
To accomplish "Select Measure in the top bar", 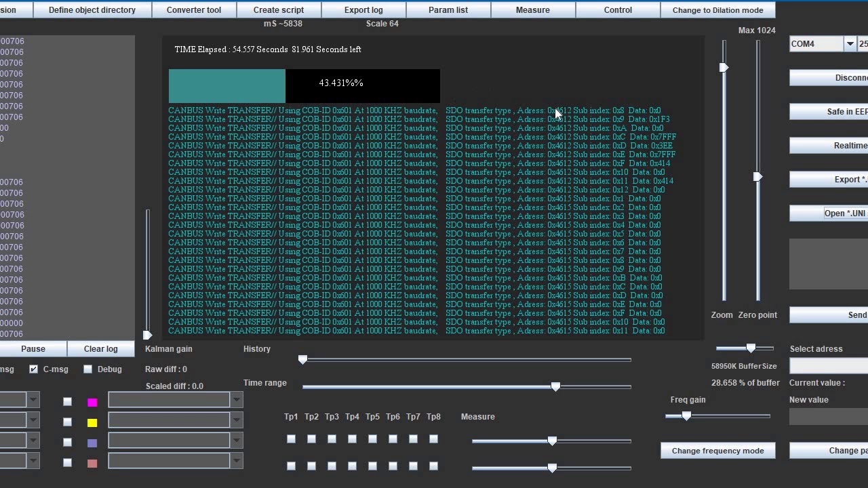I will coord(533,9).
